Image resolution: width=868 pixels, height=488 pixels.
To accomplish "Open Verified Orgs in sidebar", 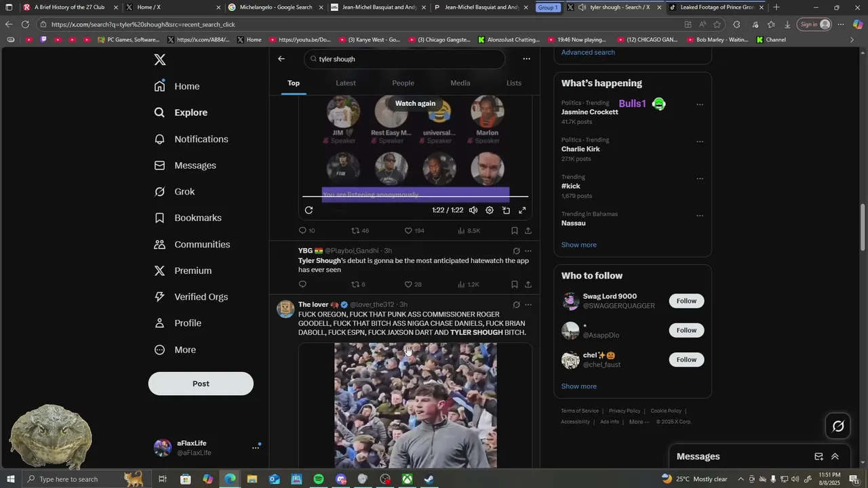I will click(x=191, y=297).
